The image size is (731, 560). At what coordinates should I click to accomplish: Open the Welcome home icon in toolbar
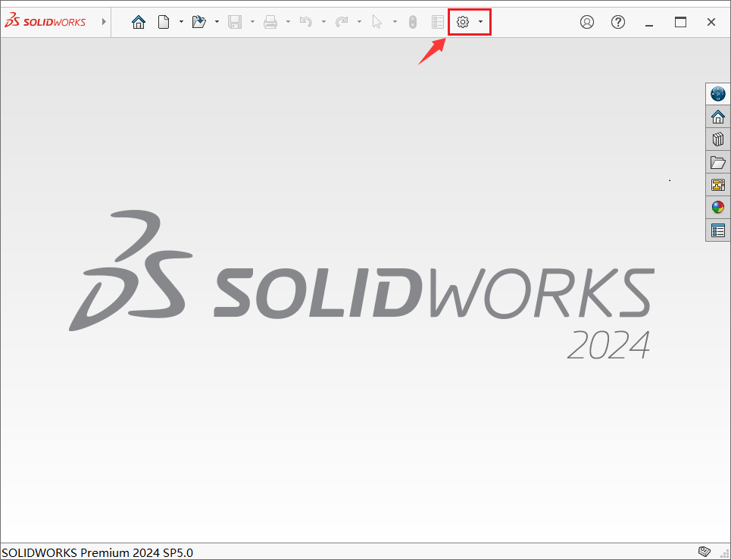[x=139, y=22]
